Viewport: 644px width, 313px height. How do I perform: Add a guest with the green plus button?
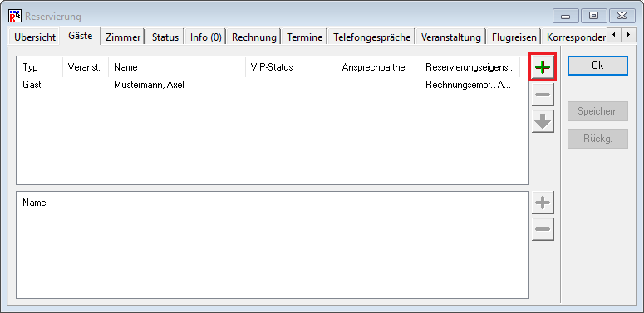pyautogui.click(x=543, y=67)
